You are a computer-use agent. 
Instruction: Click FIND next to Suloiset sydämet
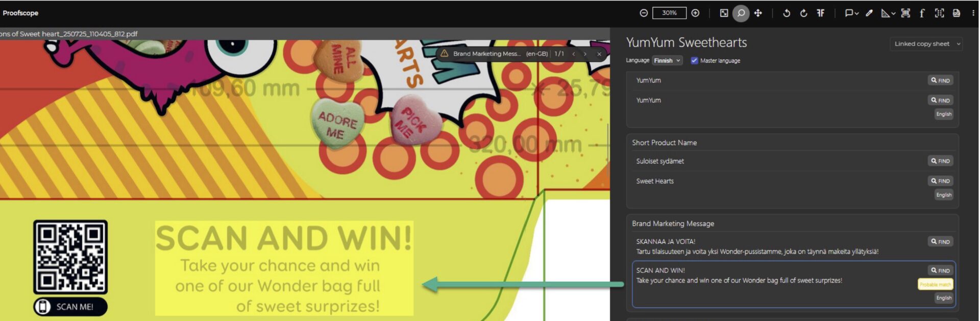pyautogui.click(x=940, y=161)
